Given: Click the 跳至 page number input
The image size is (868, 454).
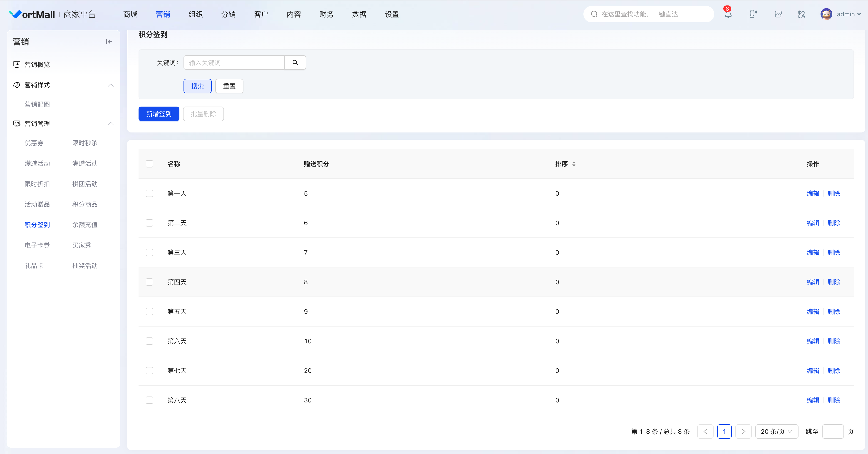Looking at the screenshot, I should pyautogui.click(x=833, y=431).
